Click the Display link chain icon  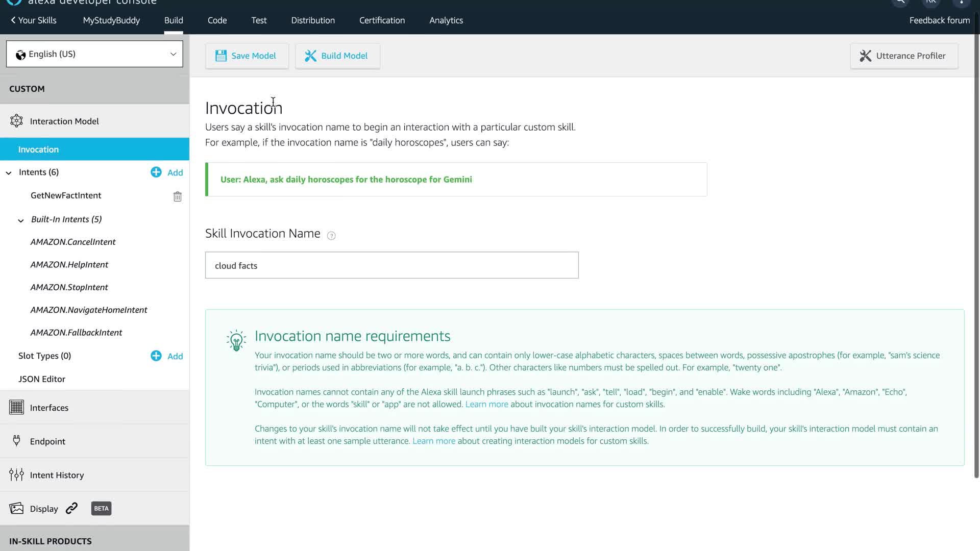(72, 508)
